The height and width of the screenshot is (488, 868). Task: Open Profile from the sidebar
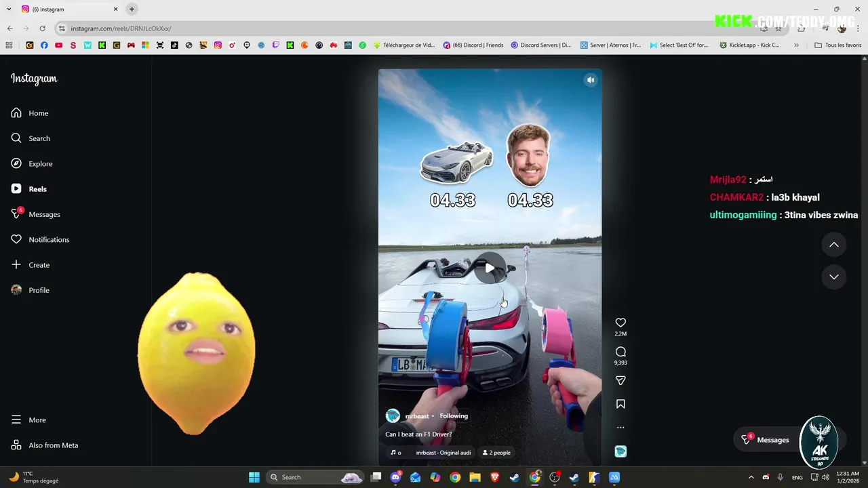(31, 290)
